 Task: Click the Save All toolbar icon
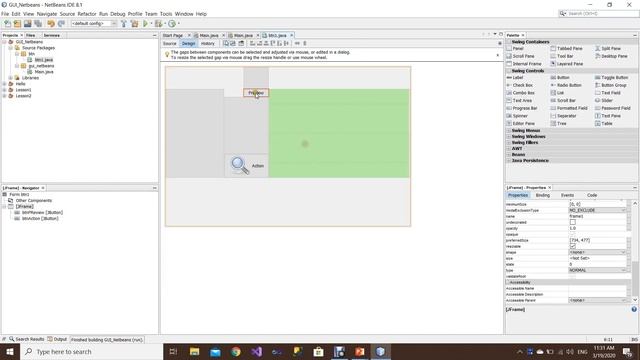click(x=38, y=24)
